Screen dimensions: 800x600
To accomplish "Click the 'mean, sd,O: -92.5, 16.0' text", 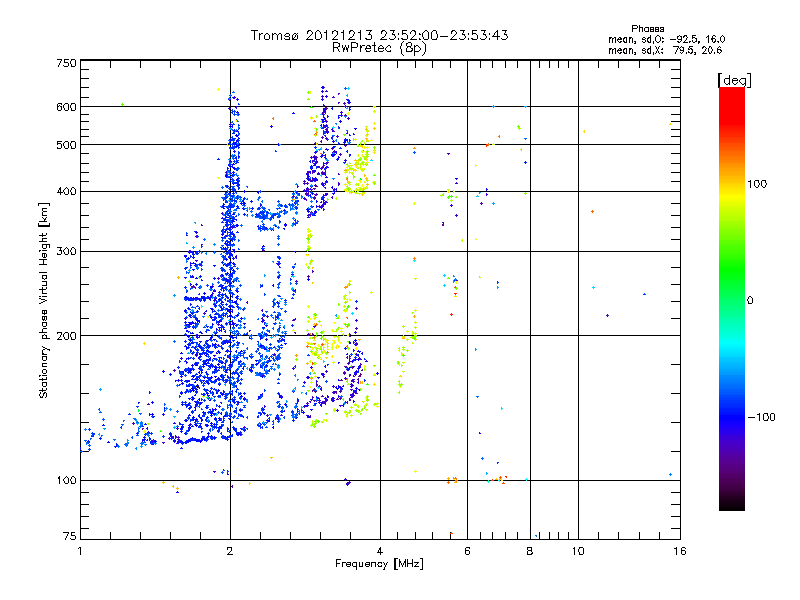I will (666, 39).
